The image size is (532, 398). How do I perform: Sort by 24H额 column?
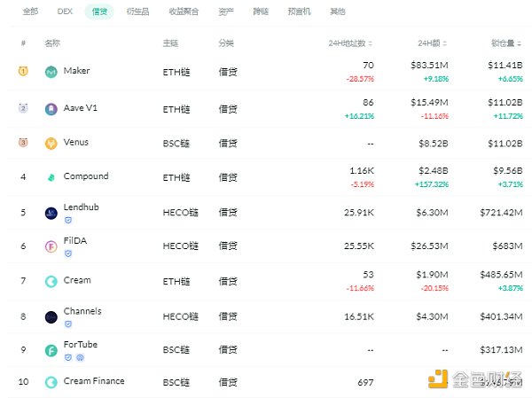click(434, 43)
